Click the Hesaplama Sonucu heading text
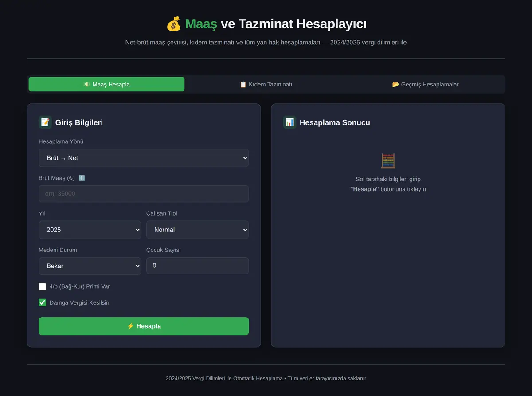532x396 pixels. pos(335,122)
